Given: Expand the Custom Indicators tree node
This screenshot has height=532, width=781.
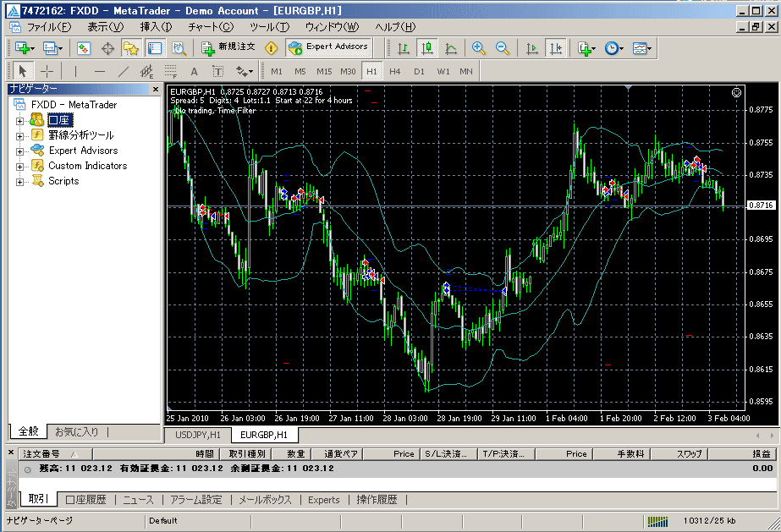Looking at the screenshot, I should click(19, 167).
